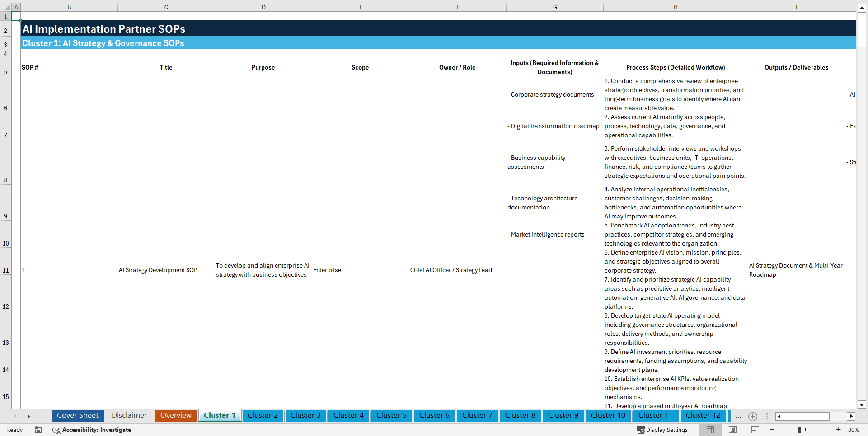Click '- Market intelligence reports' cell
The image size is (868, 436).
[546, 234]
